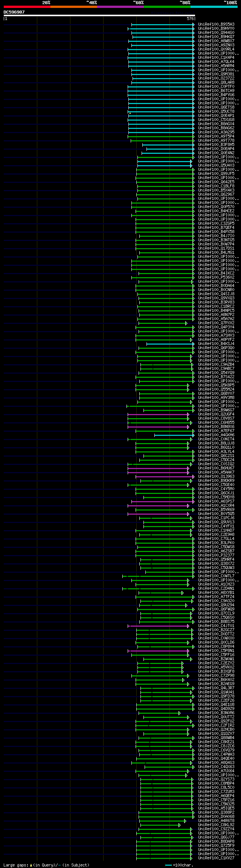Viewport: 241px width, 868px height.
Task: Click the white query sequence ruler bar
Action: click(99, 15)
